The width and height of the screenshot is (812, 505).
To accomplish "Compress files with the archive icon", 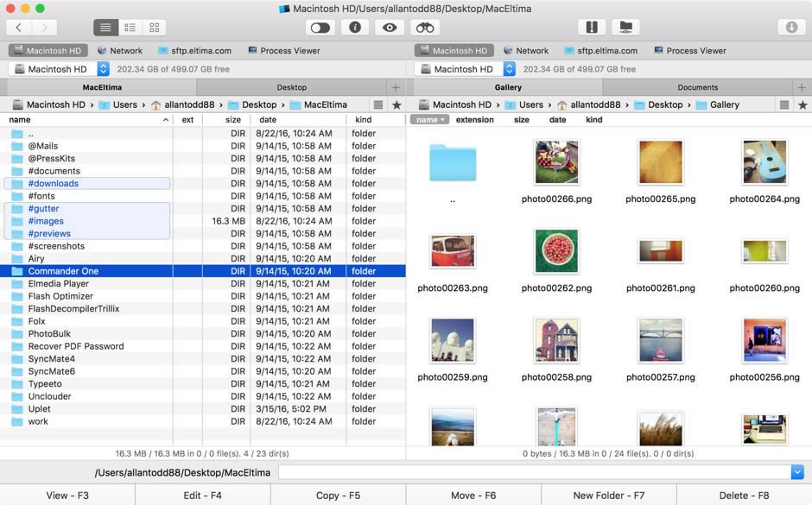I will (592, 27).
